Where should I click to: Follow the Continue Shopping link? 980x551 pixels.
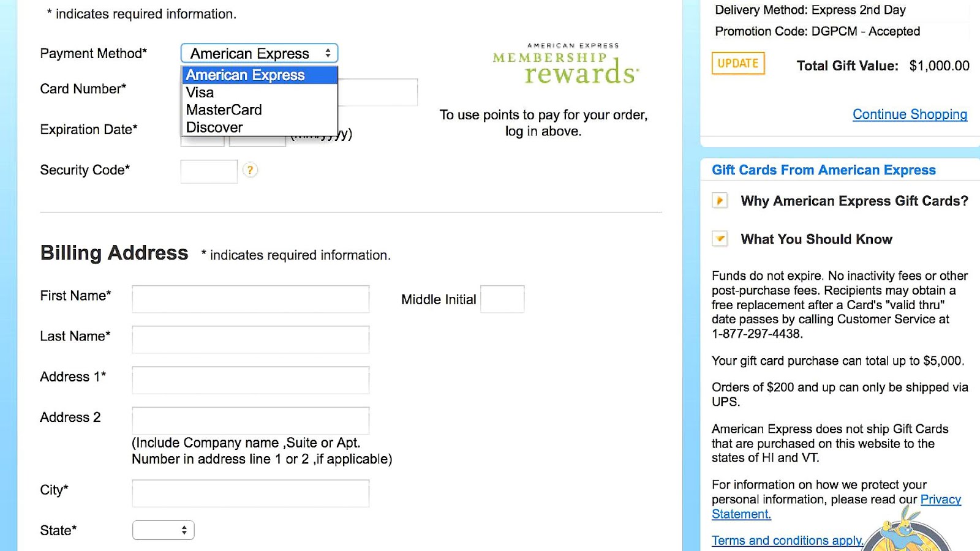click(x=910, y=114)
